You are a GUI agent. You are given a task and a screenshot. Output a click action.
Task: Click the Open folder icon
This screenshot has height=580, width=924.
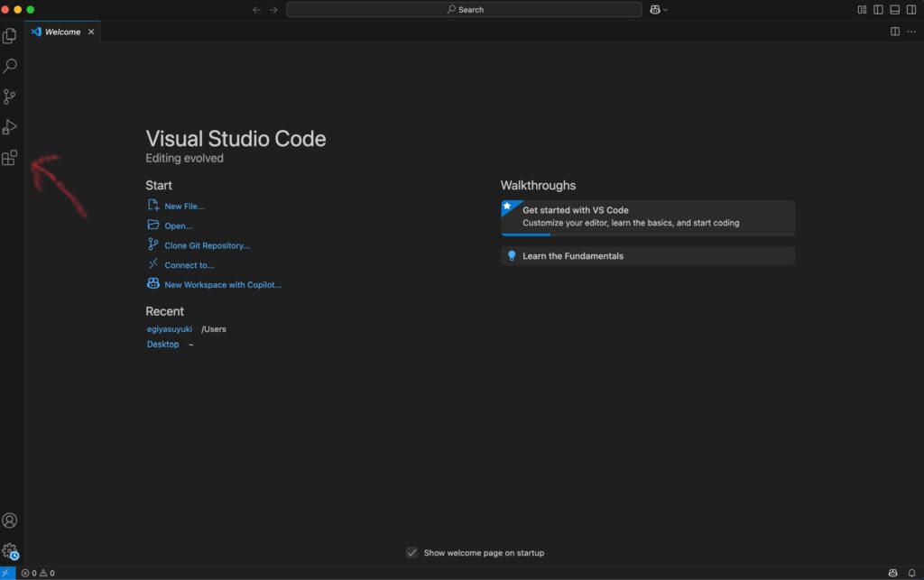coord(153,225)
